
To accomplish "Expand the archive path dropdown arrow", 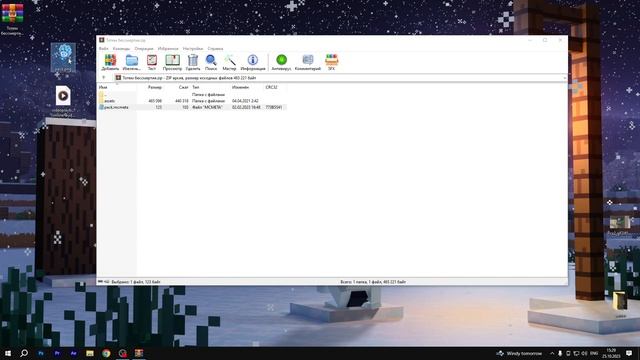I will 564,78.
